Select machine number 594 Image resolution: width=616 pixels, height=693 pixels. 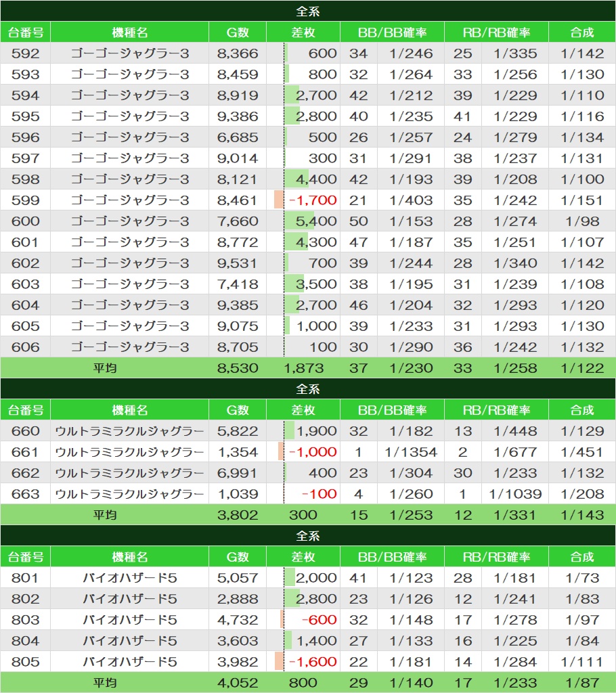pos(25,95)
